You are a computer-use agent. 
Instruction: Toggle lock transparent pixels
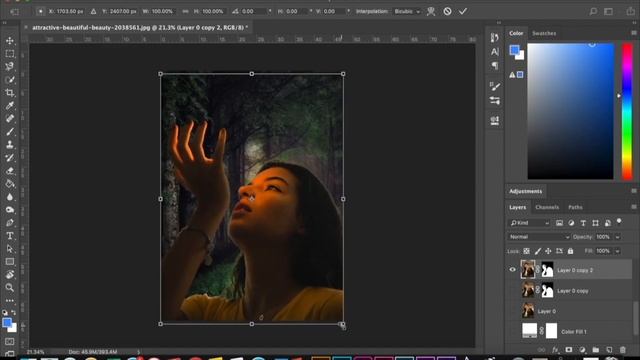(527, 251)
